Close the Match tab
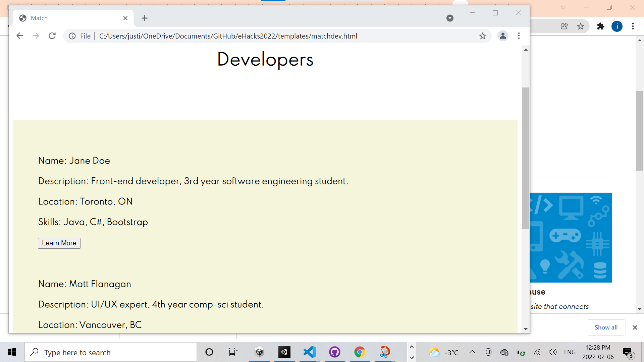Viewport: 644px width, 362px height. coord(125,18)
